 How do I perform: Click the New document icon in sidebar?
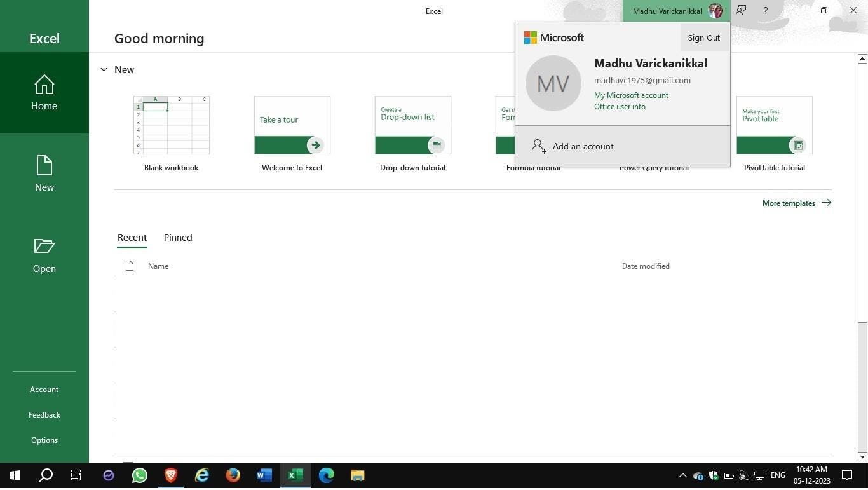pos(44,166)
